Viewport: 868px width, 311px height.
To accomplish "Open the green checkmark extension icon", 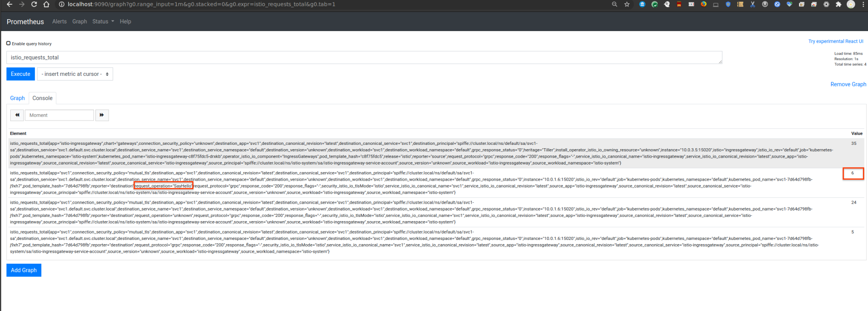I will pos(655,4).
